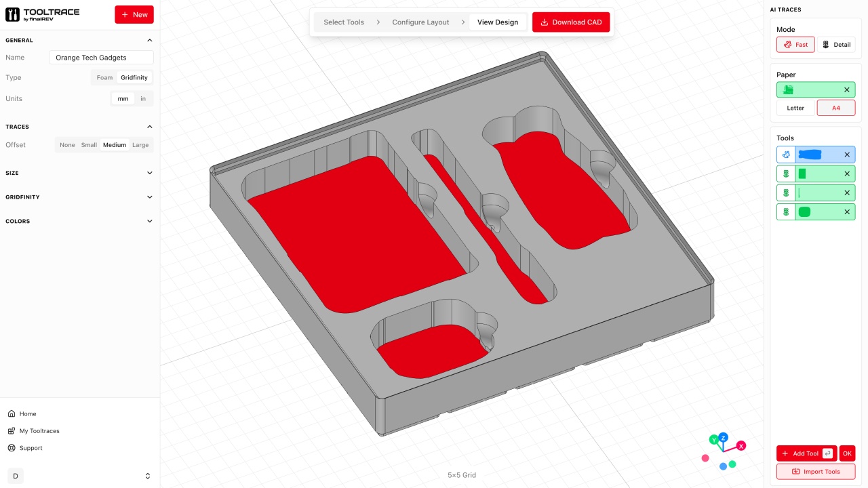Select the thin-line tool thumbnail
This screenshot has height=488, width=868.
pos(800,193)
